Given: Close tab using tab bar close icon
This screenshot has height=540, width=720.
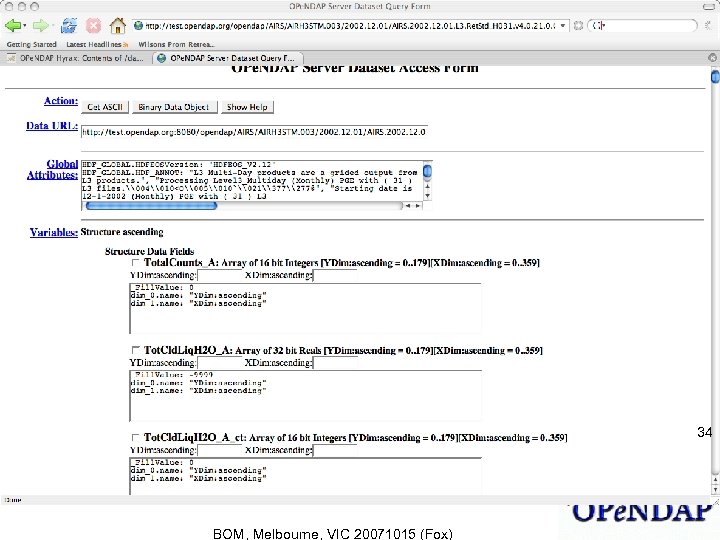Looking at the screenshot, I should tap(712, 57).
